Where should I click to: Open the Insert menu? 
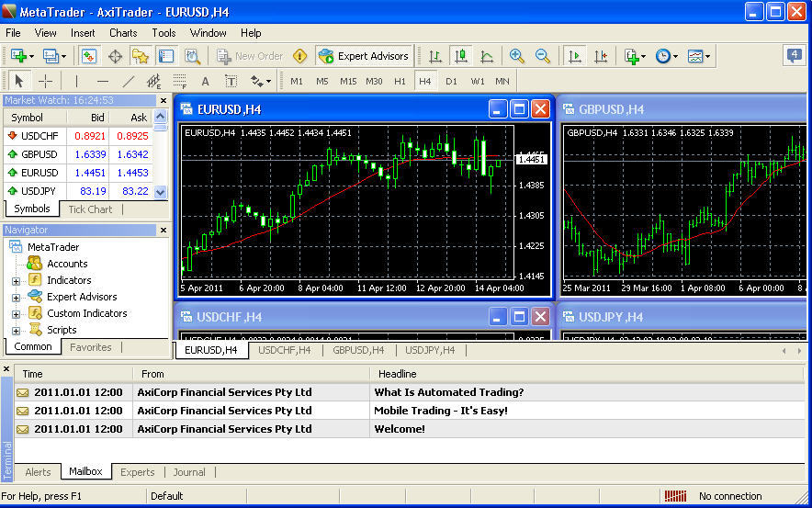coord(83,33)
